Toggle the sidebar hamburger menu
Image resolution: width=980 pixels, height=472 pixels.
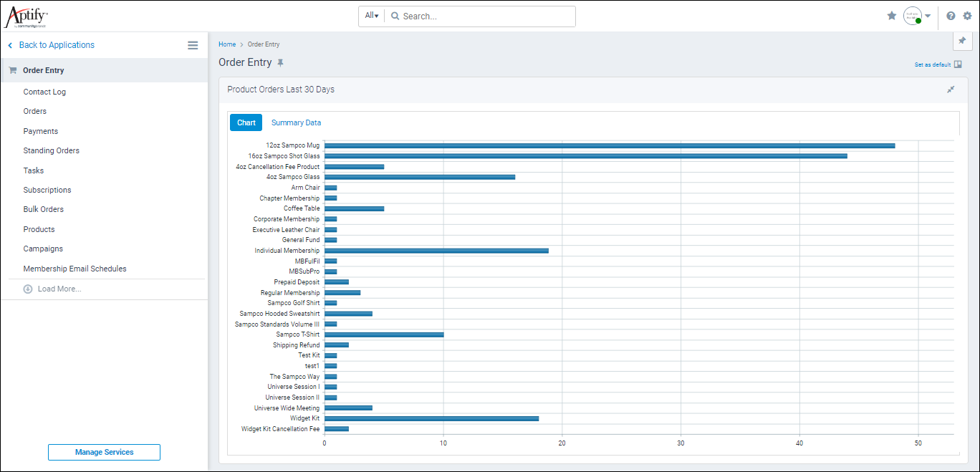(x=193, y=45)
